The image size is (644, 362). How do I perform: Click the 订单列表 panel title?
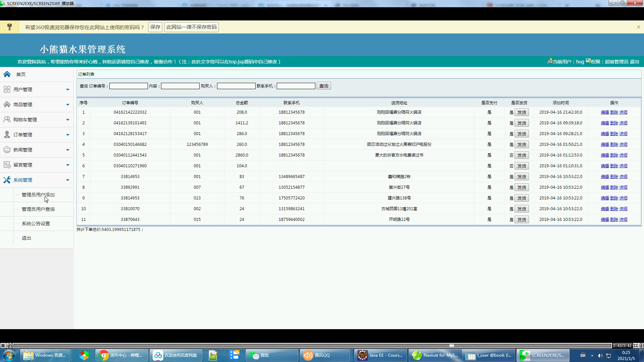point(86,74)
